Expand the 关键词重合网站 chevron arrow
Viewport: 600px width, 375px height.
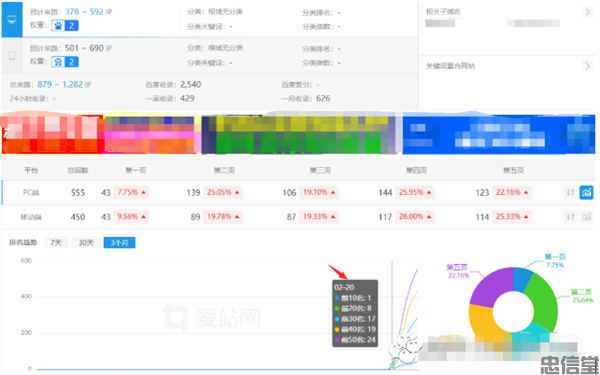[x=587, y=66]
